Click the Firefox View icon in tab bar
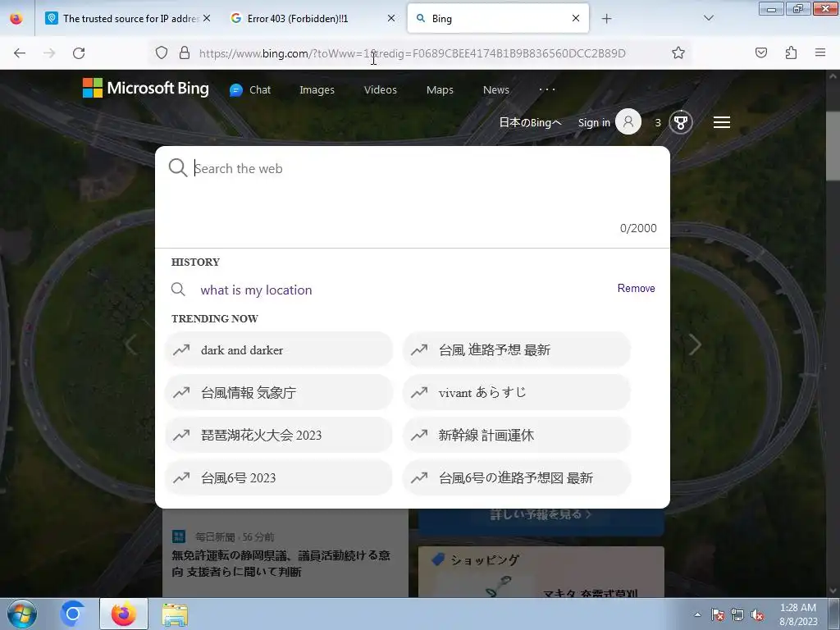Image resolution: width=840 pixels, height=630 pixels. (16, 18)
